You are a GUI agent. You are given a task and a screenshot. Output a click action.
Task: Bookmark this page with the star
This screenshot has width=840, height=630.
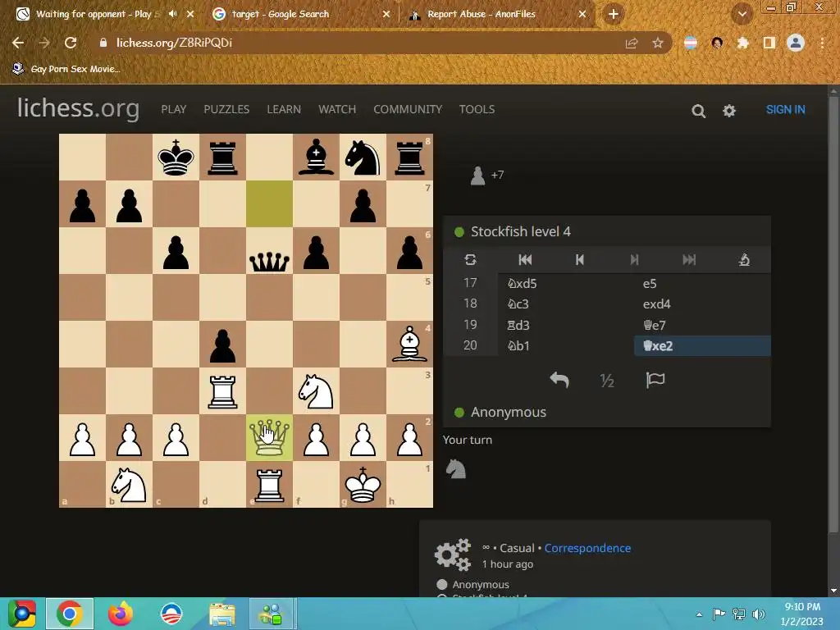[x=658, y=43]
